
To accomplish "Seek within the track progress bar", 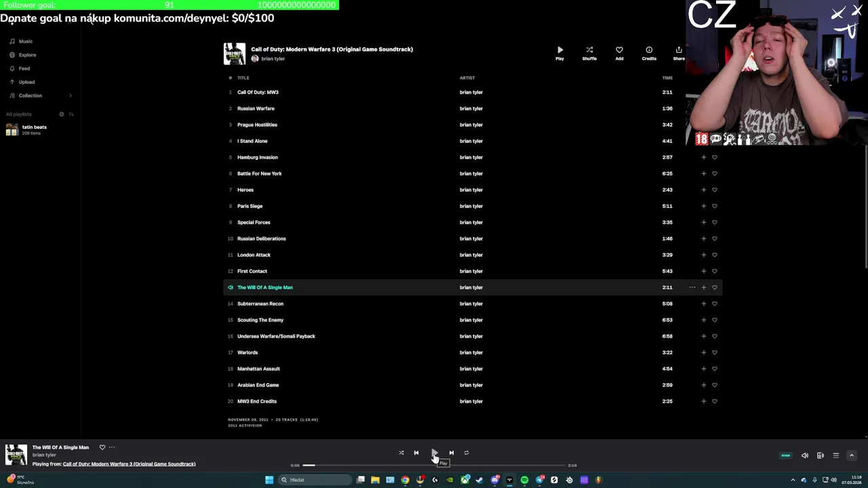I will [x=434, y=466].
